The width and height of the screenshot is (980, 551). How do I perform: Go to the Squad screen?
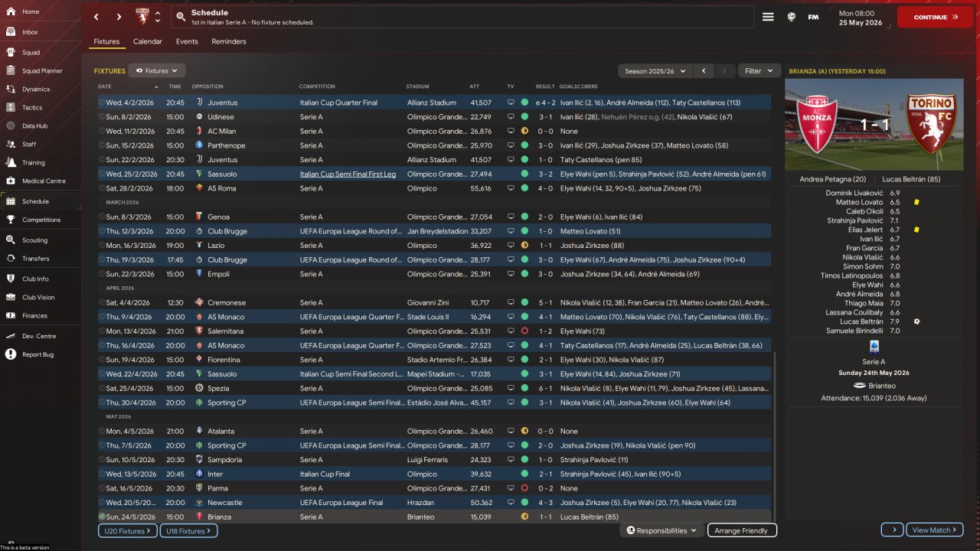pos(31,53)
